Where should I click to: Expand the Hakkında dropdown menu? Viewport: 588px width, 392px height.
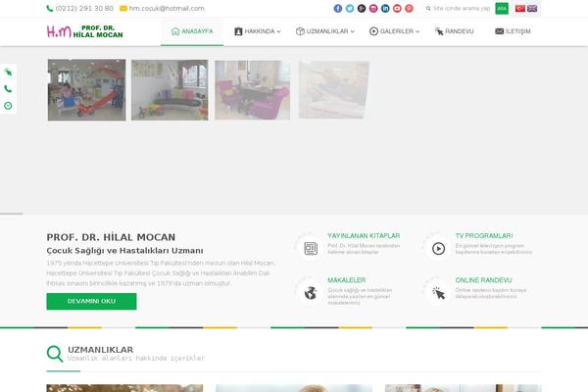tap(257, 31)
